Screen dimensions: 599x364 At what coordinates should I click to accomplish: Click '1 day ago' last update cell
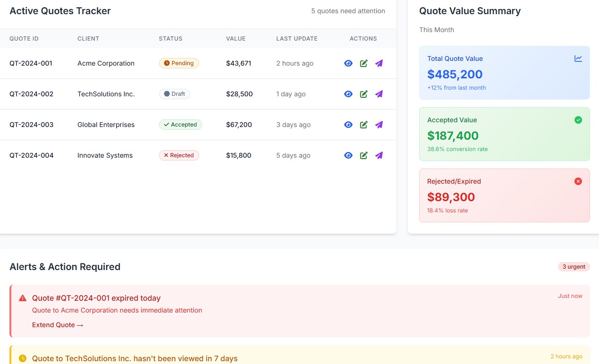coord(291,94)
